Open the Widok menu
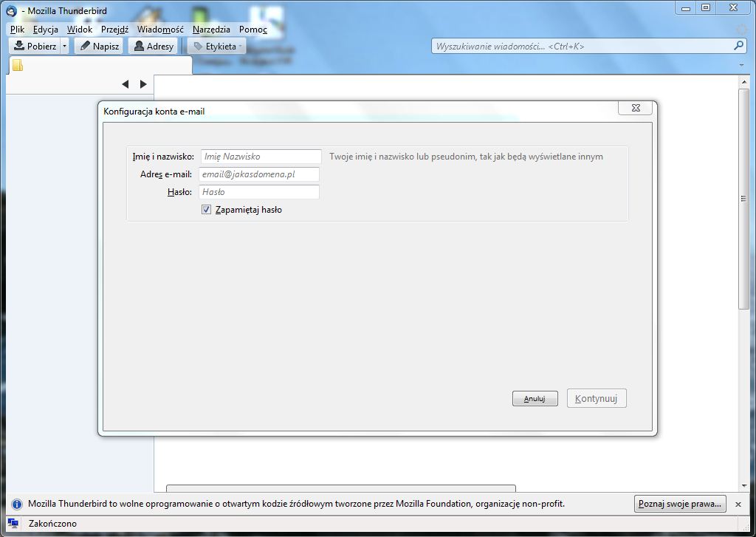This screenshot has width=756, height=537. (x=79, y=29)
